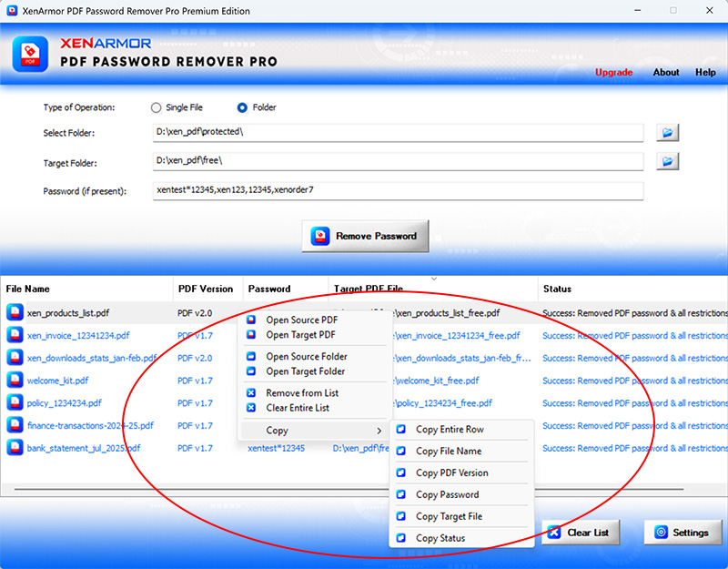The image size is (728, 569).
Task: Select the bank_statement_jul_2025.pdf file name
Action: tap(84, 448)
